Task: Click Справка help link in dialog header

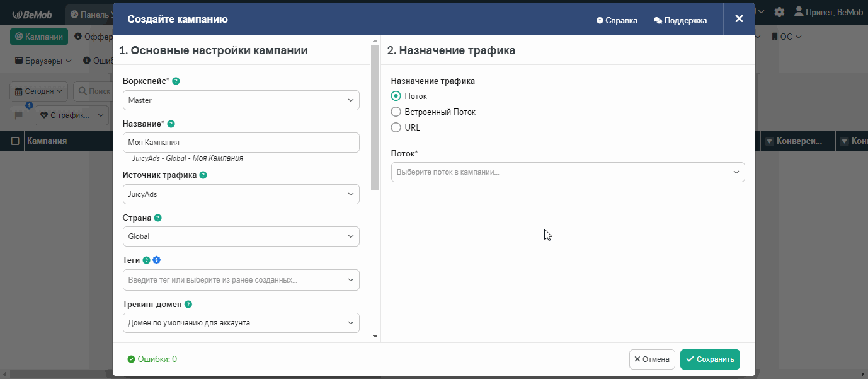Action: pyautogui.click(x=617, y=21)
